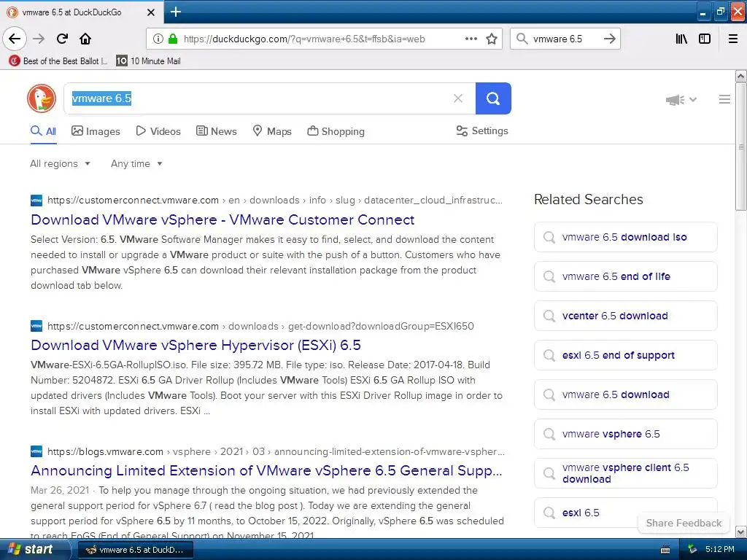Click the toolbar search go arrow
The image size is (747, 560).
tap(609, 39)
